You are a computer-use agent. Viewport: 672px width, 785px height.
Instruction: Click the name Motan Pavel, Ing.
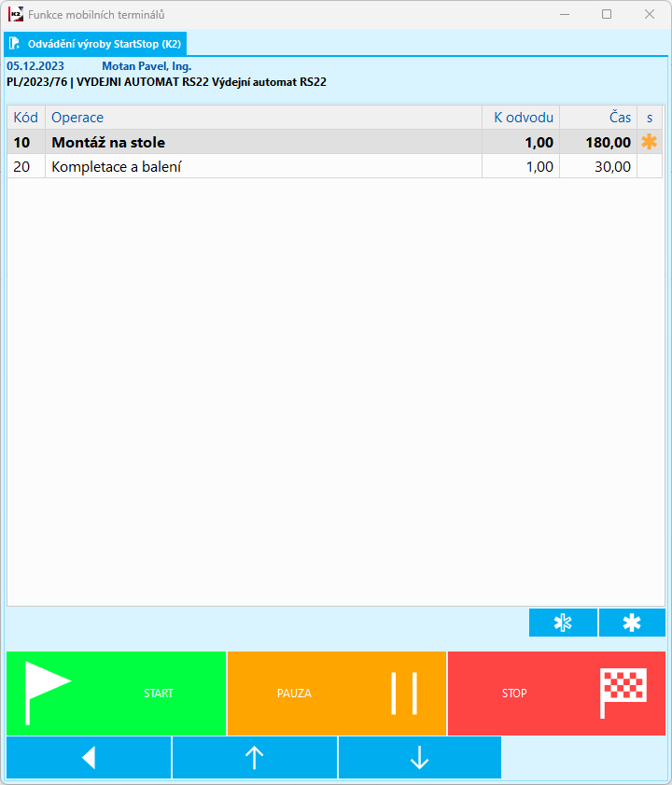coord(147,66)
